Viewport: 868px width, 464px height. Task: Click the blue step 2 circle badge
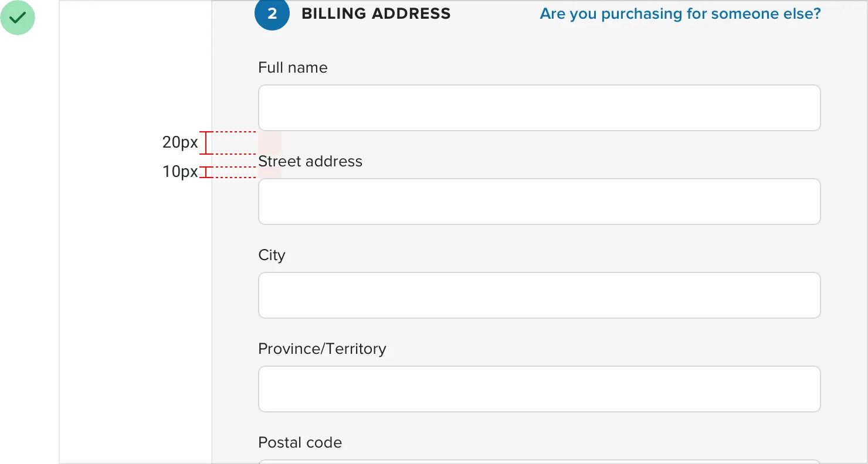pos(272,14)
